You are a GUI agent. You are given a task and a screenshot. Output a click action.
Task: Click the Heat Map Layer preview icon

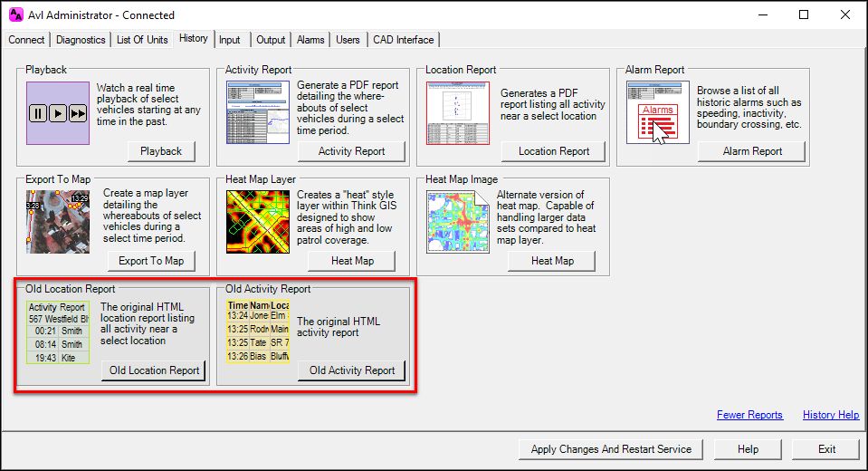pos(257,222)
